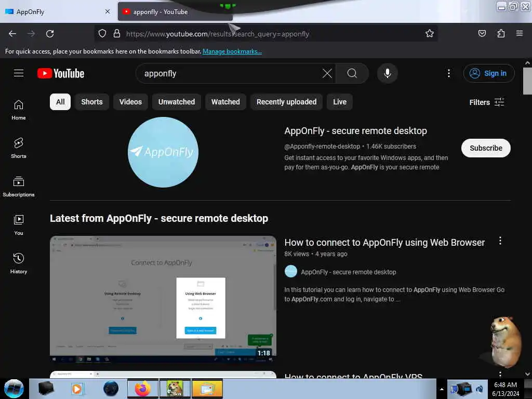Open more actions for Web Browser video

pyautogui.click(x=500, y=241)
